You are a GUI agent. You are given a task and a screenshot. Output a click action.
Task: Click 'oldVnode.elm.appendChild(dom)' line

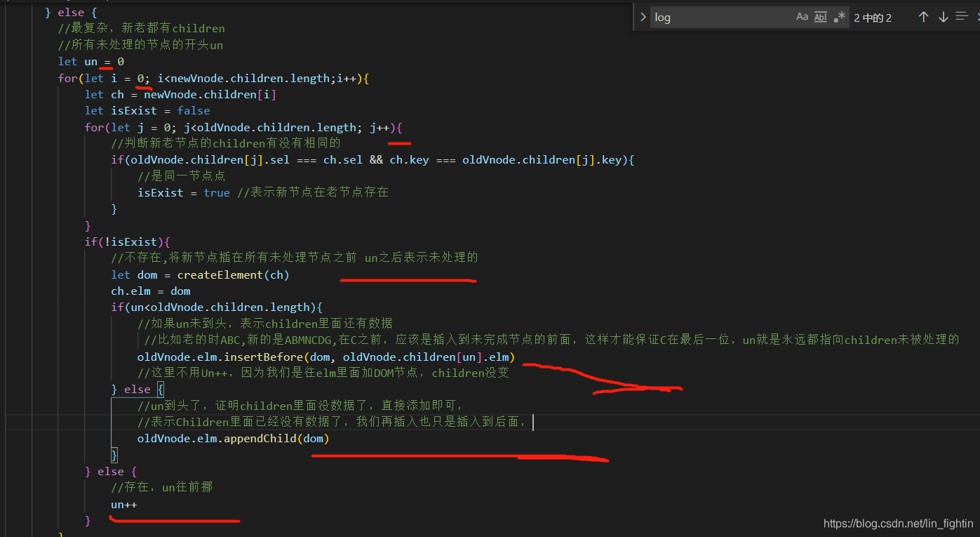[233, 439]
